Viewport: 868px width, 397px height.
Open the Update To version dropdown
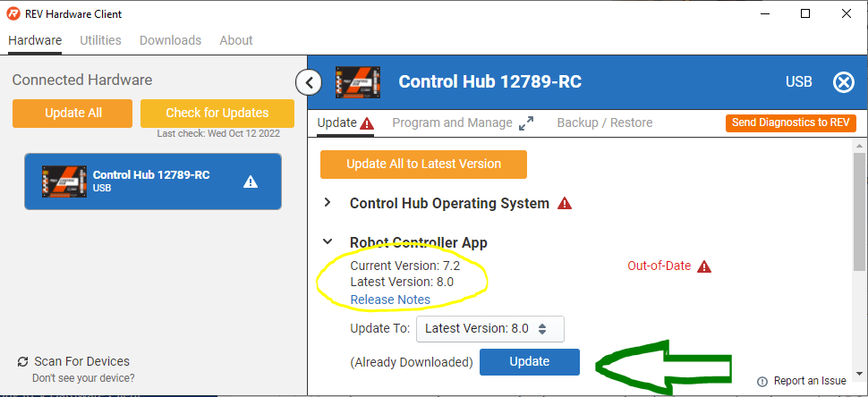pyautogui.click(x=490, y=328)
